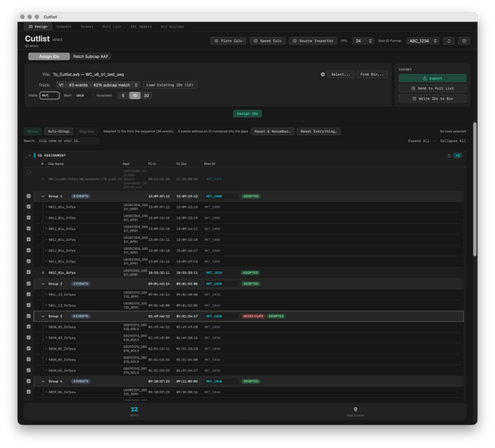
Task: Click the green Export button
Action: point(433,78)
